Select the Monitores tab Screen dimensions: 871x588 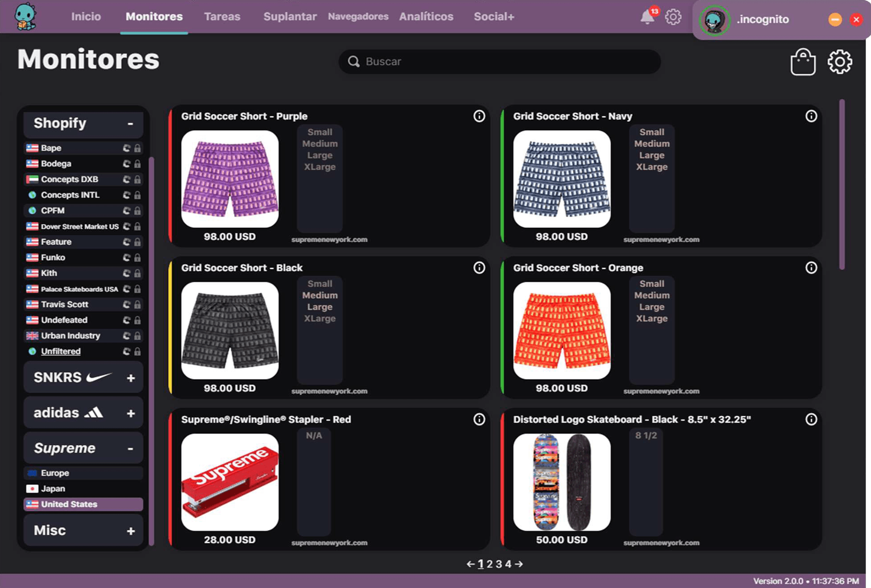(x=154, y=17)
